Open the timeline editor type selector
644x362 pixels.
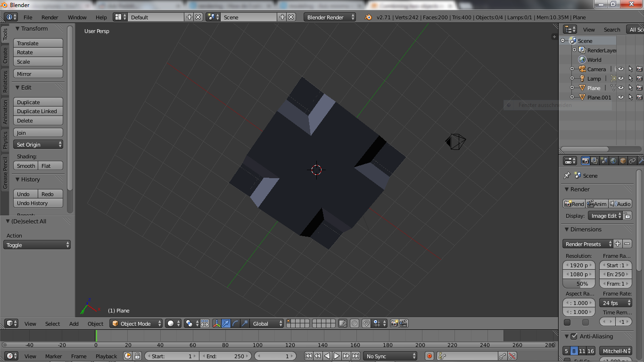[x=11, y=356]
